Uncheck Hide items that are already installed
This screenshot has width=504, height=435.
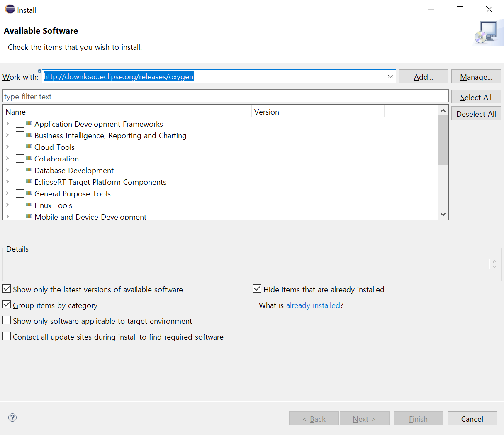257,289
